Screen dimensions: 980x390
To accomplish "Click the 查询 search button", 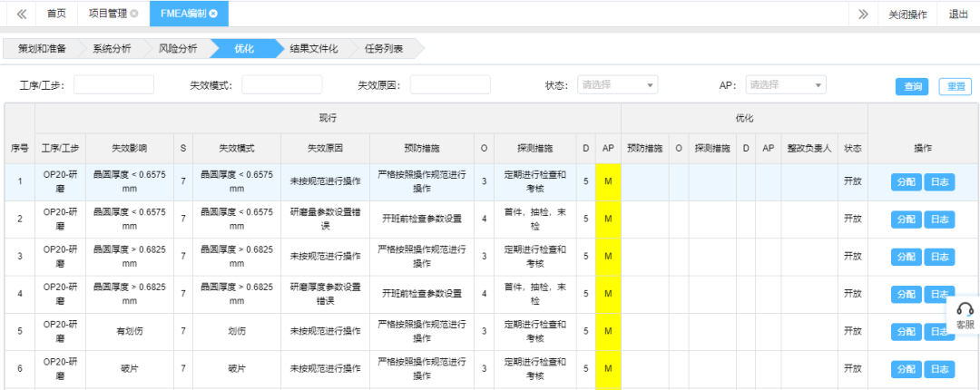I will pos(912,86).
